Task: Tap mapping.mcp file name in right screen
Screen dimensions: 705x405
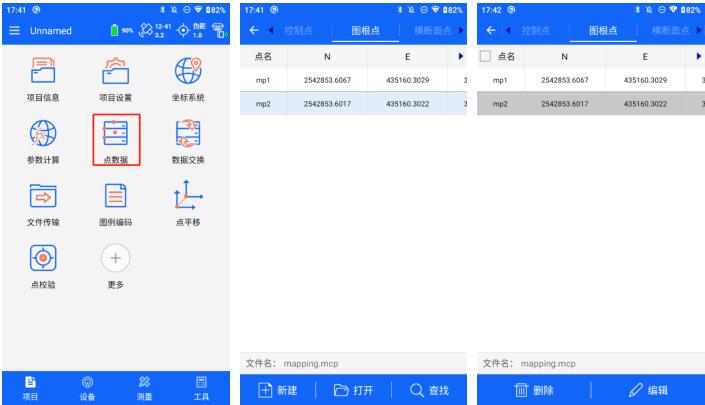Action: point(548,363)
